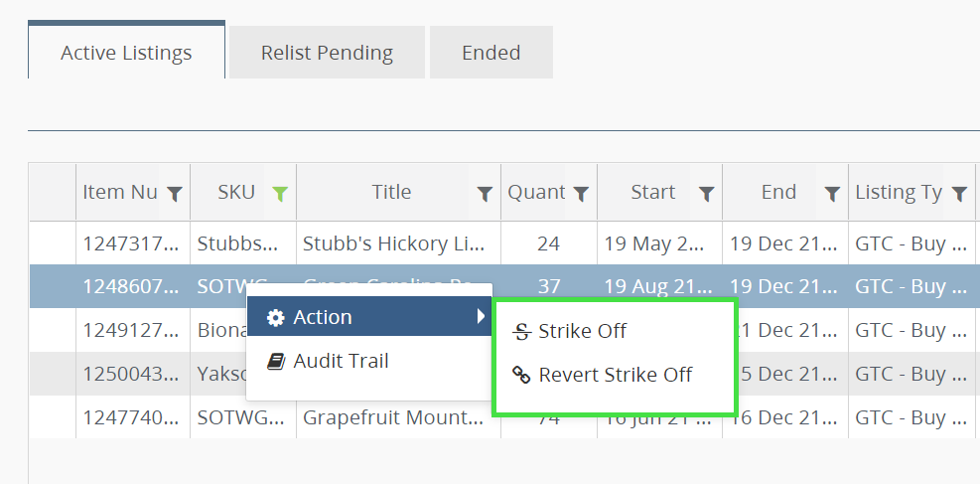
Task: Select the Grapefruit Mountain listing row
Action: [x=393, y=418]
